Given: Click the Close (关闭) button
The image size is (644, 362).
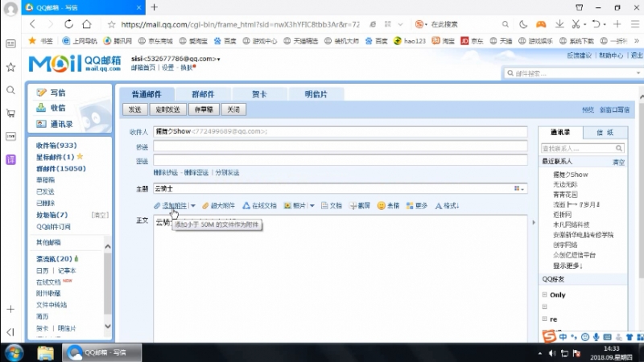Looking at the screenshot, I should point(233,109).
